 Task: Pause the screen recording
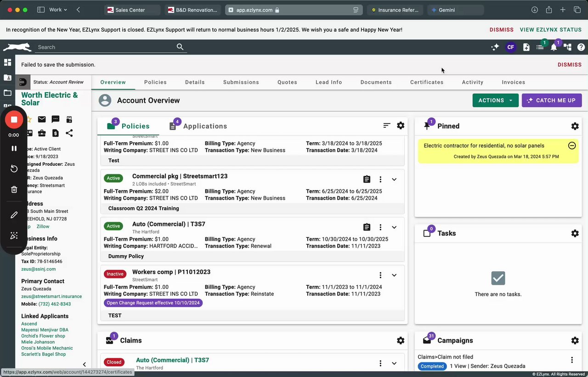point(14,148)
